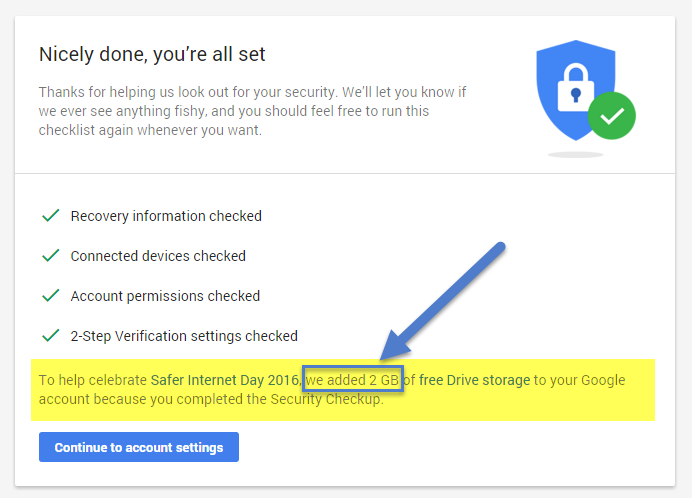Image resolution: width=692 pixels, height=498 pixels.
Task: Click the green checkmark badge on shield
Action: (612, 116)
